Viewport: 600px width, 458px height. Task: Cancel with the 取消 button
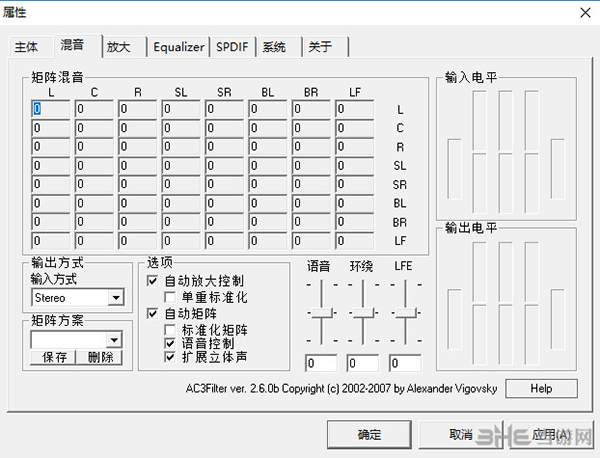click(461, 434)
